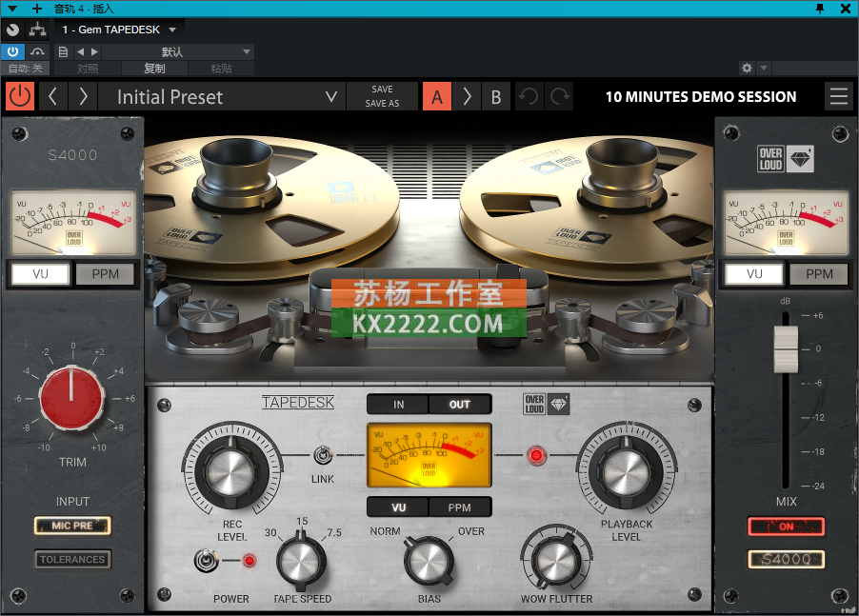
Task: Go to the previous preset arrow
Action: [x=52, y=96]
